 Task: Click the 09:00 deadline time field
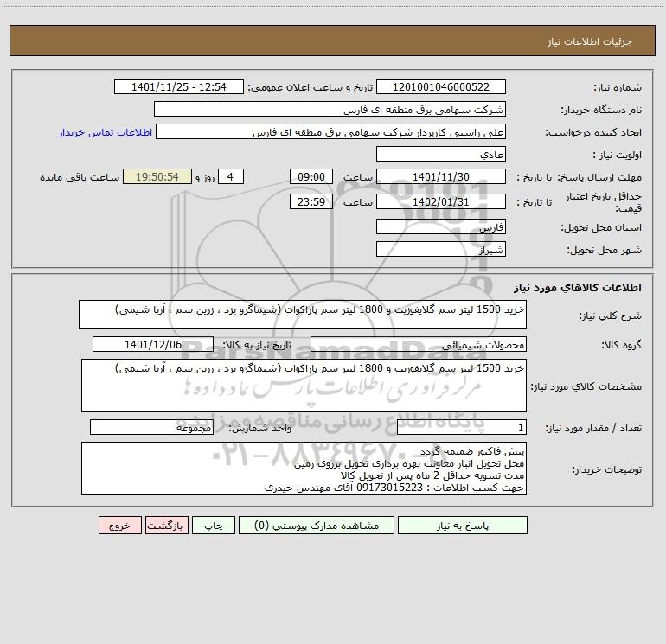tap(311, 176)
